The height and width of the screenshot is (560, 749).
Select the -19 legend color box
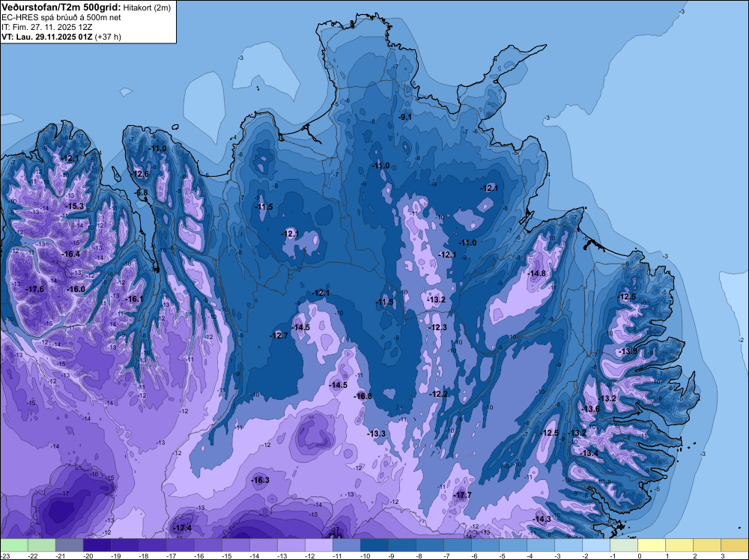pos(125,545)
